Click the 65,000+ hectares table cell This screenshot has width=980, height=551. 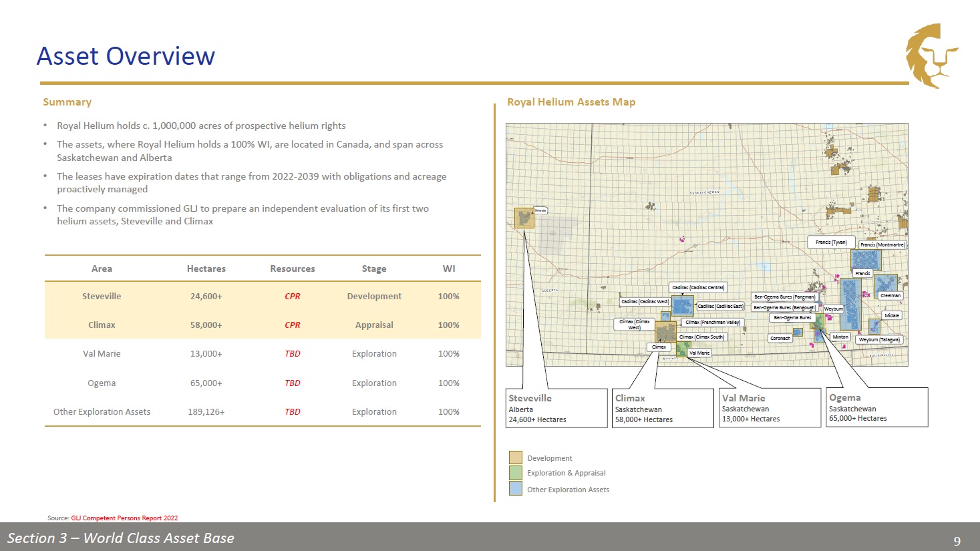tap(206, 383)
